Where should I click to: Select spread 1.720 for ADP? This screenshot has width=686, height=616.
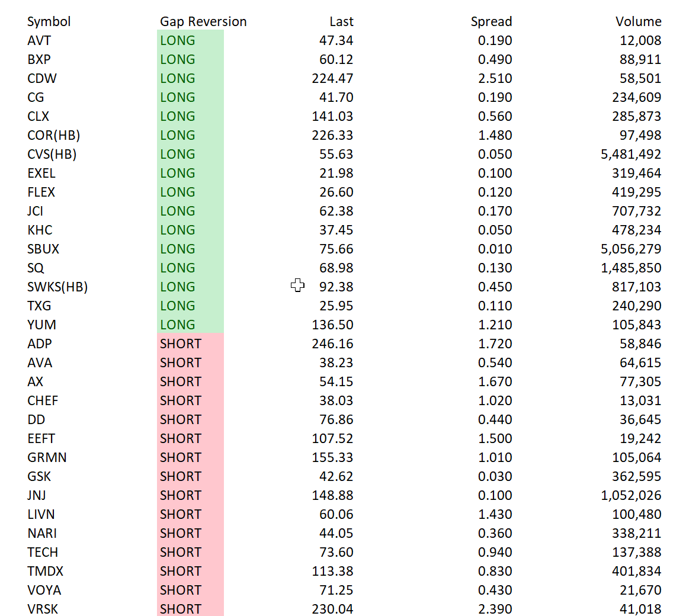tap(495, 344)
